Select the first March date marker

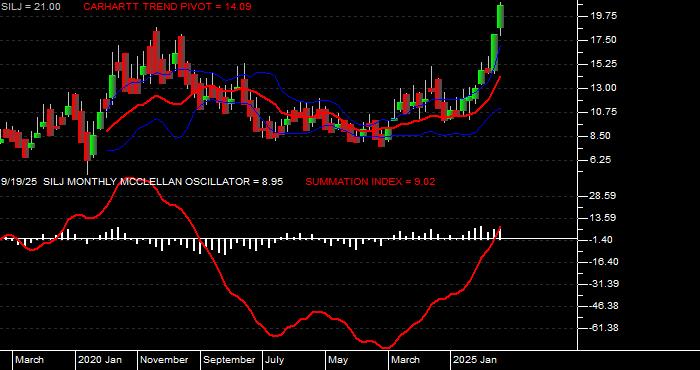pos(30,360)
